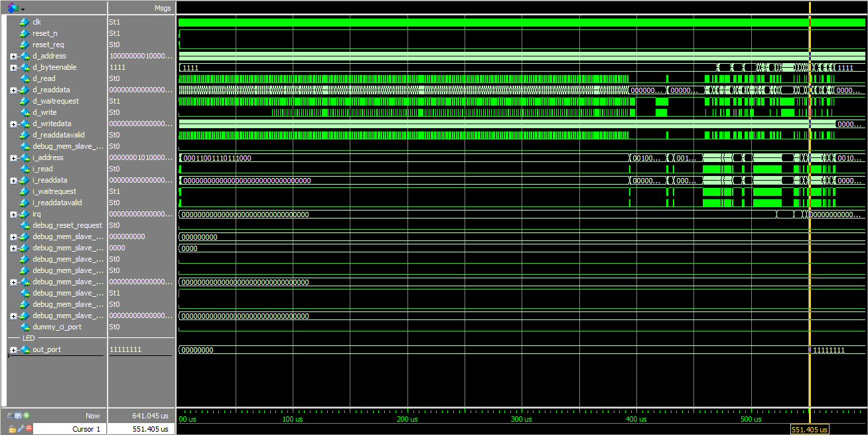Click the 551.405 us cursor time value box

[x=142, y=429]
